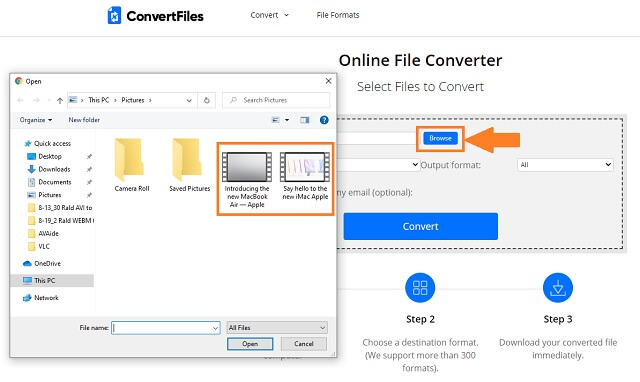640x382 pixels.
Task: Click the Open button in the dialog
Action: [x=250, y=344]
